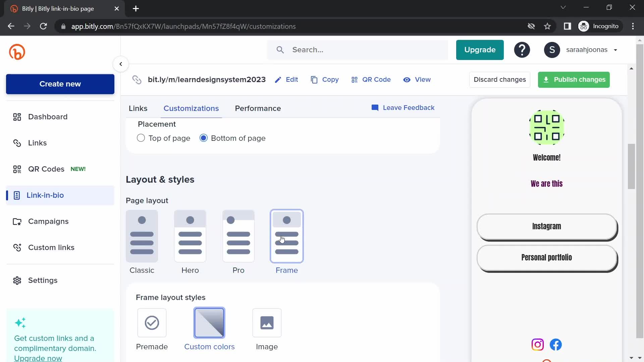Open the help question mark icon
644x362 pixels.
(x=522, y=50)
